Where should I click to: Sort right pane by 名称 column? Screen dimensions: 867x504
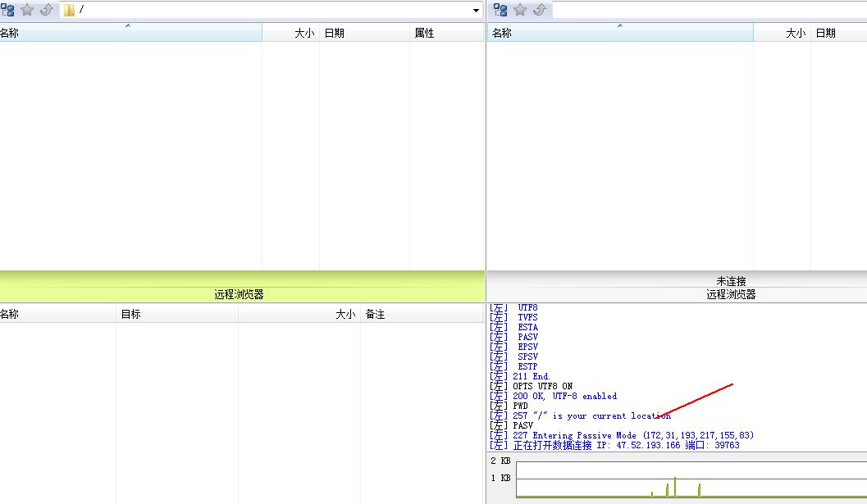tap(619, 34)
